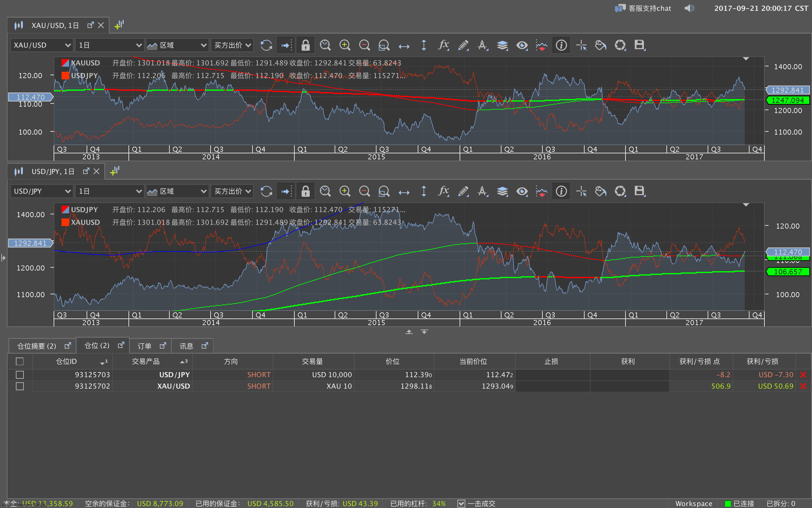
Task: Pop out the XAU/USD chart tab
Action: (x=90, y=25)
